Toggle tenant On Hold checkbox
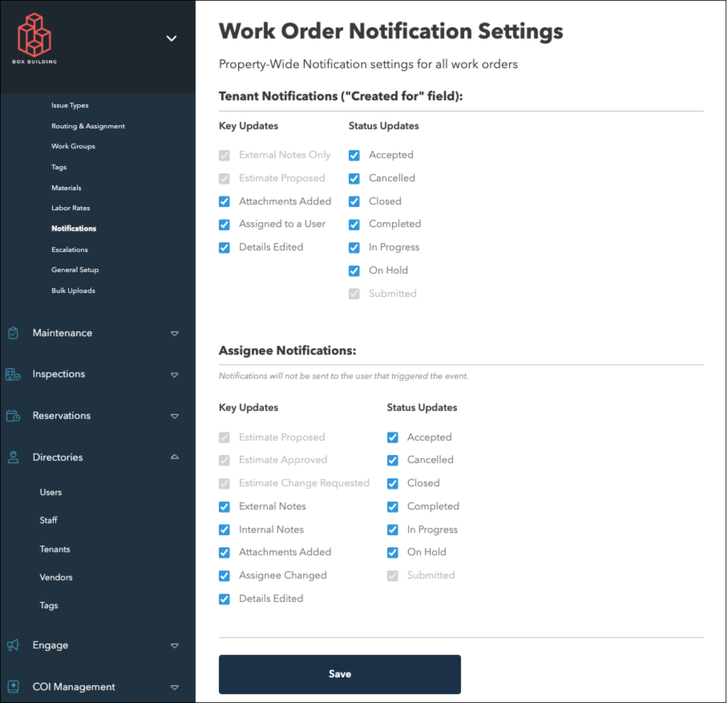The image size is (728, 703). point(354,271)
